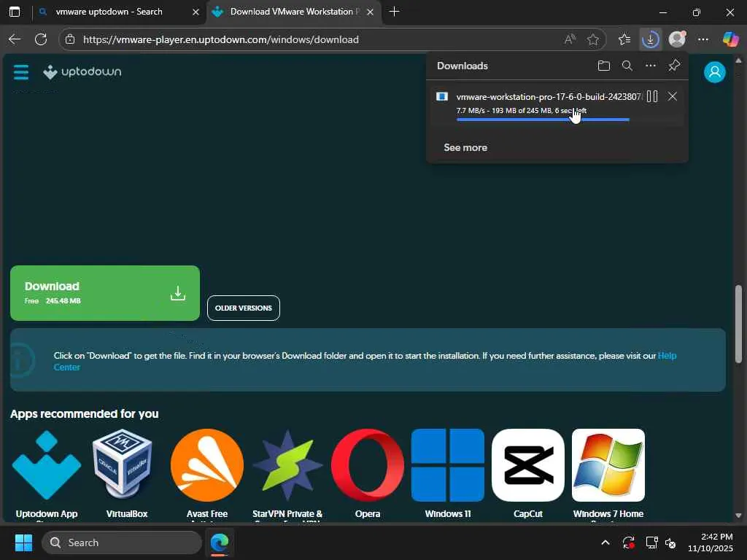Open a new browser tab
The image size is (747, 560).
point(394,12)
